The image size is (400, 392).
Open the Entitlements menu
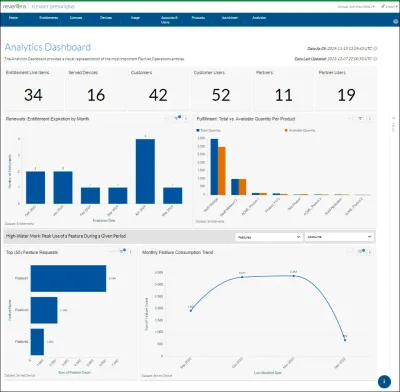pos(49,18)
